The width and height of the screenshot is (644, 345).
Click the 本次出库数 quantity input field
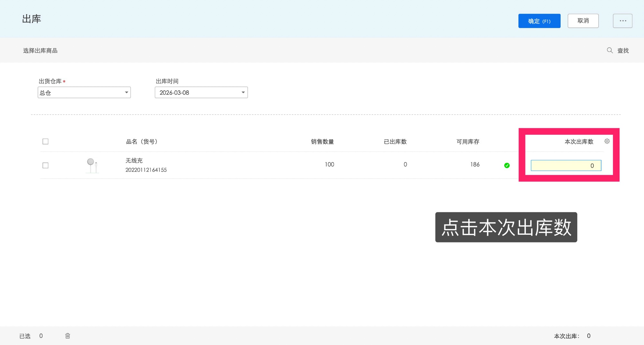click(x=566, y=165)
